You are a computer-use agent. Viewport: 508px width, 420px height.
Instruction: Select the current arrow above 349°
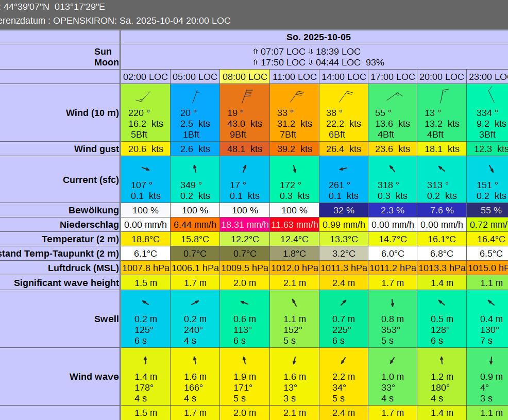tap(195, 168)
